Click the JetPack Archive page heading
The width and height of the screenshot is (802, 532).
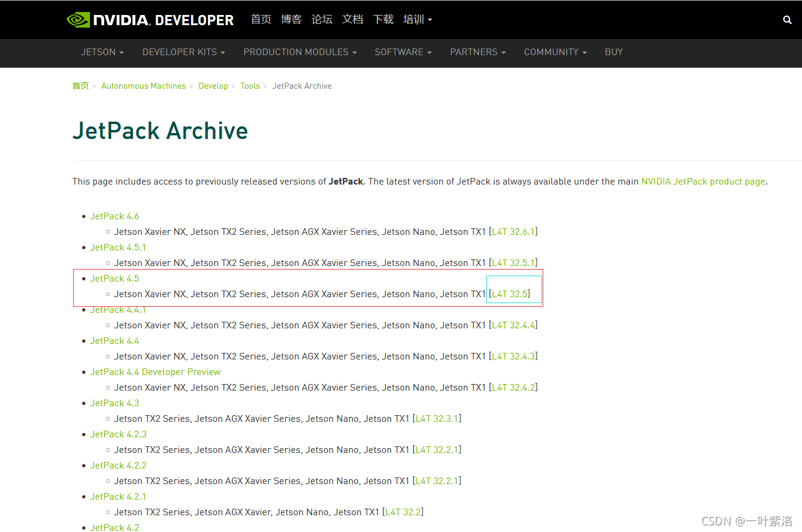coord(160,131)
